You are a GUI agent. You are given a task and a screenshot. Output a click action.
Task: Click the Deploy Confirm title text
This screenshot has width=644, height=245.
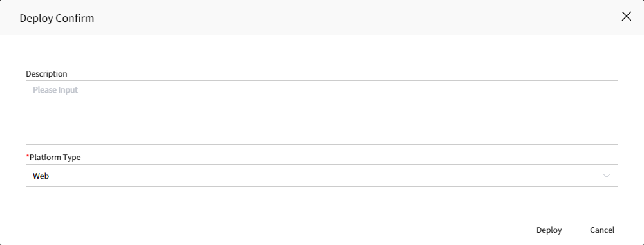(57, 18)
